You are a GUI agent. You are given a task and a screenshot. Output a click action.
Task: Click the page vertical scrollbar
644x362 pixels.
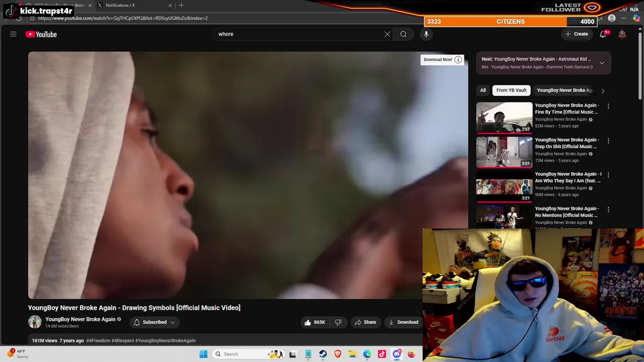pyautogui.click(x=640, y=65)
